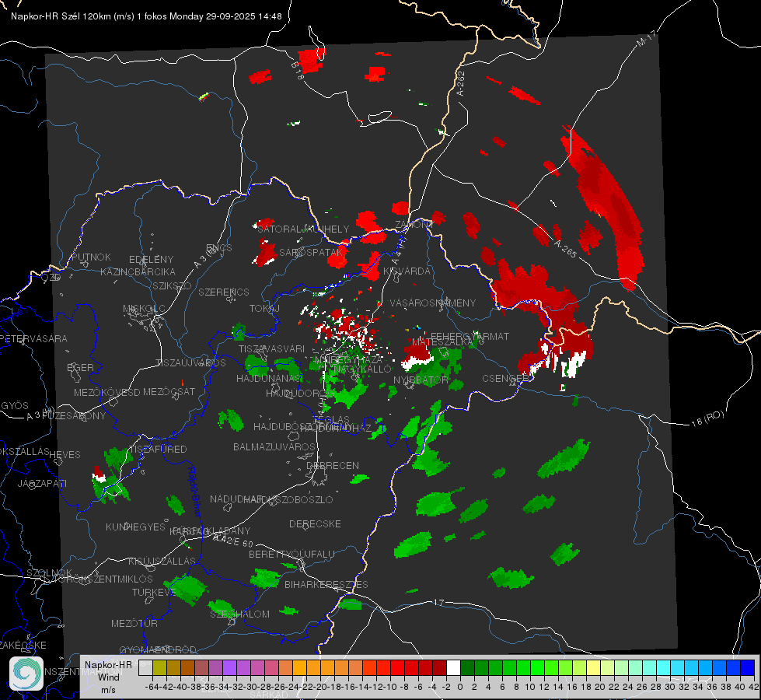Screen dimensions: 761x700
Task: Click the EDELENY town label
Action: click(151, 260)
